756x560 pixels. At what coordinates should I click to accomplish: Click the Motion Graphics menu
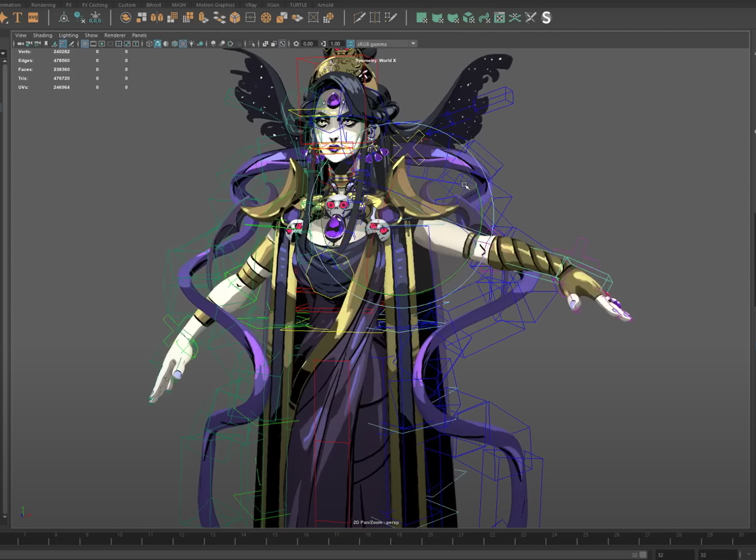point(215,5)
